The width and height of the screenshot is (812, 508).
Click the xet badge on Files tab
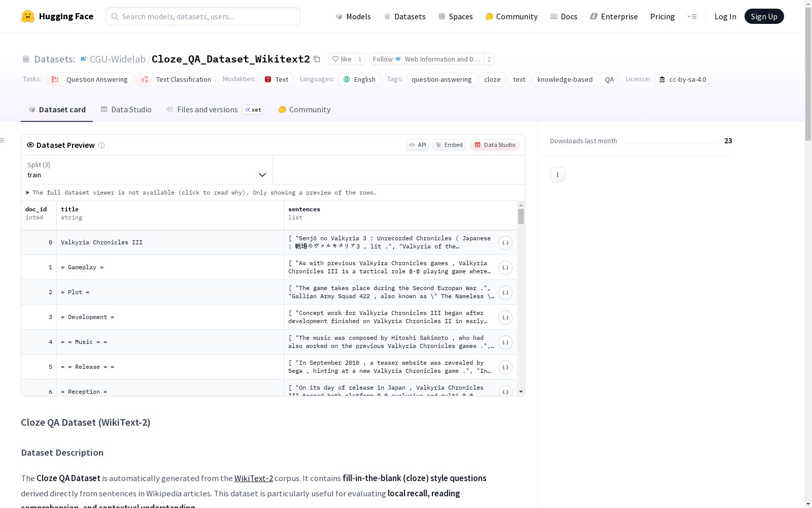point(253,110)
